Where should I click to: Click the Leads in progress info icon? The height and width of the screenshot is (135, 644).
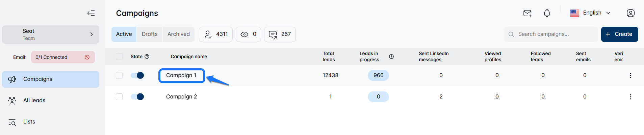391,57
